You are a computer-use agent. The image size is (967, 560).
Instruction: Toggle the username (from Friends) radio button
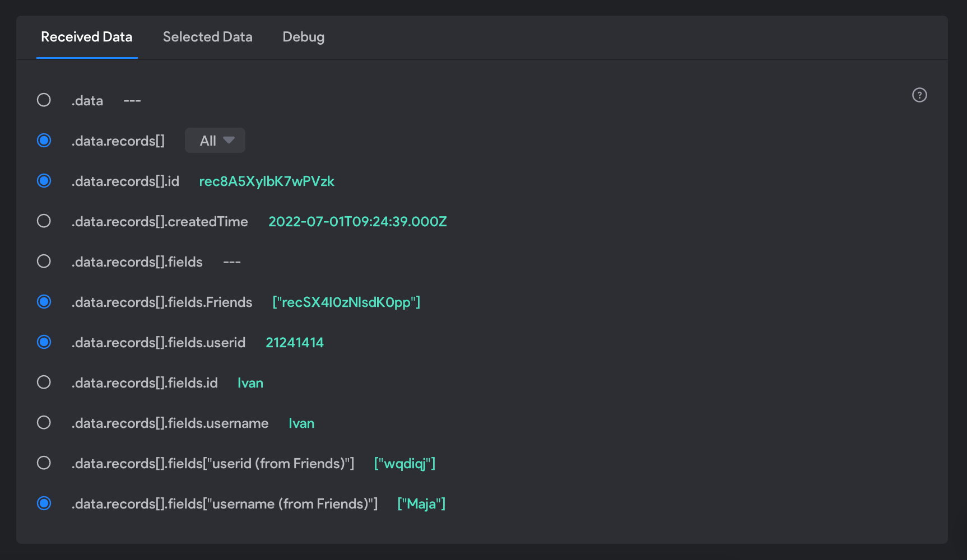click(x=44, y=503)
